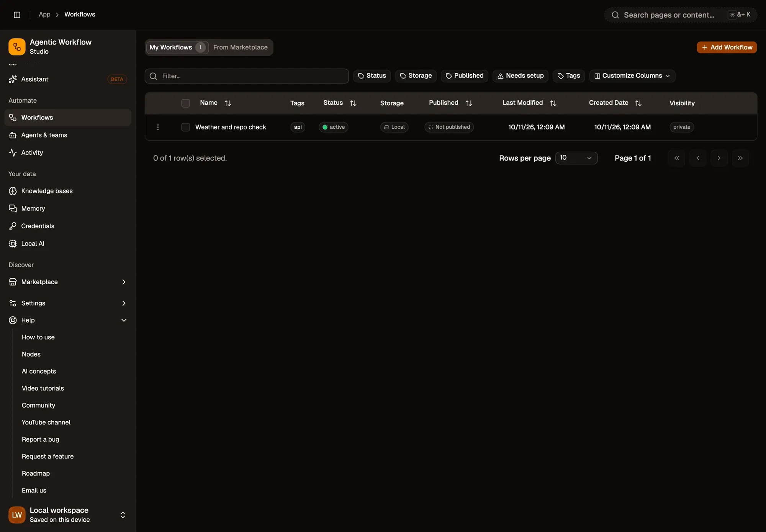Toggle the Tags filter chip

click(569, 76)
